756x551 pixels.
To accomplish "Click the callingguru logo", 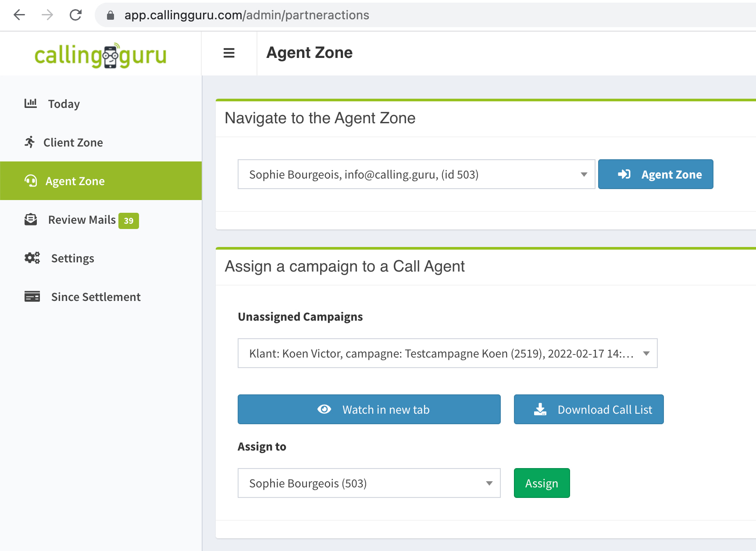I will coord(100,55).
